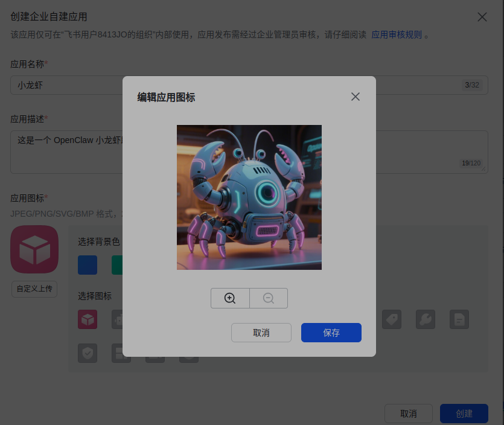Select the price tag icon
This screenshot has width=504, height=425.
click(x=392, y=319)
